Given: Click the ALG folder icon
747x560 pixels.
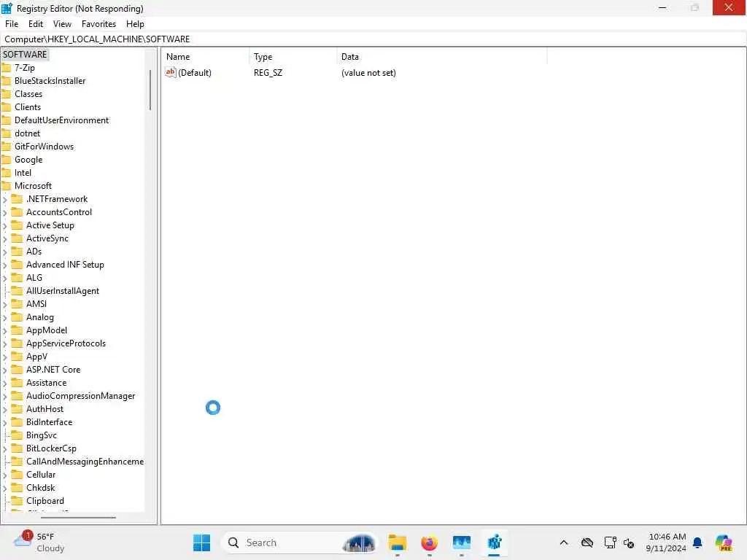Looking at the screenshot, I should pyautogui.click(x=17, y=277).
